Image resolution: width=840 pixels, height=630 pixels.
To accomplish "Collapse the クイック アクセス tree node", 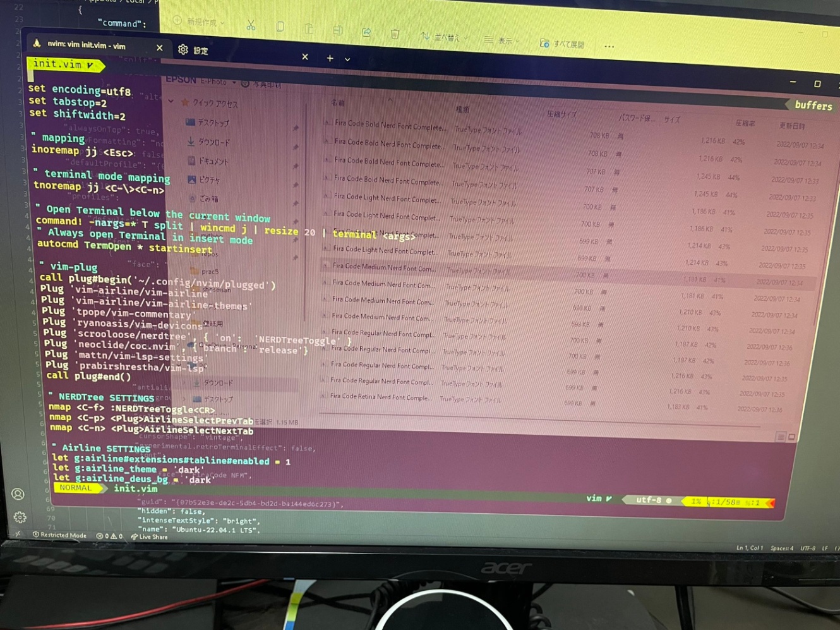I will pos(171,101).
